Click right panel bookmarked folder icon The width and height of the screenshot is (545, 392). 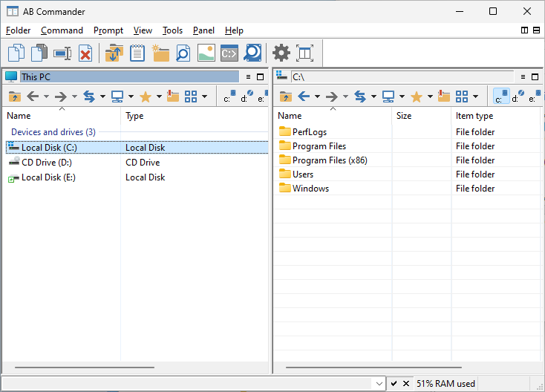pyautogui.click(x=444, y=97)
